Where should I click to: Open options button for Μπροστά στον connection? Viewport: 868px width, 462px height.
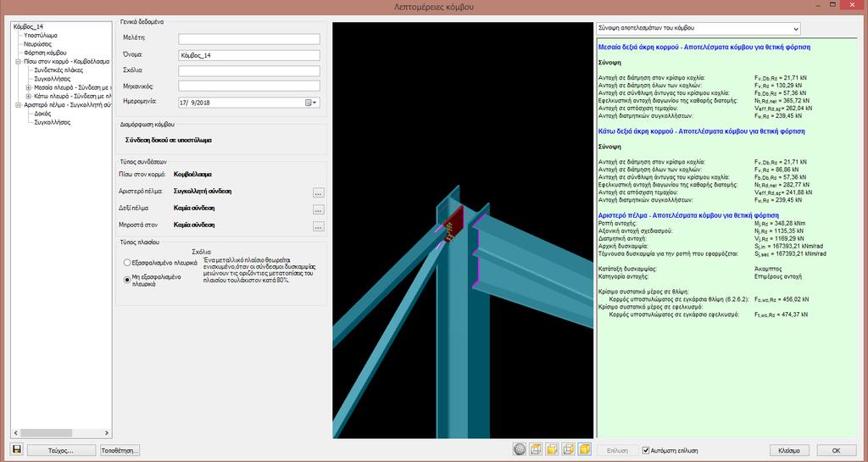[x=318, y=226]
